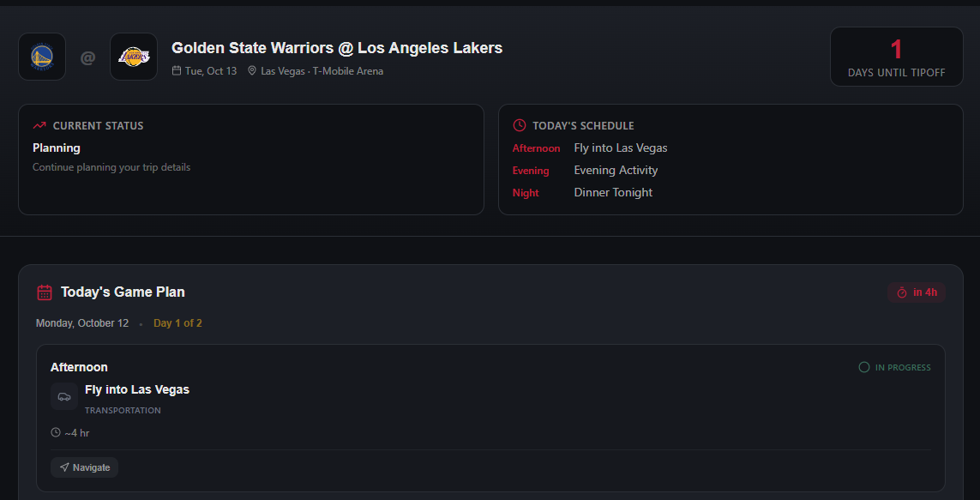980x500 pixels.
Task: Open the Days Until Tipoff countdown card
Action: pos(896,57)
